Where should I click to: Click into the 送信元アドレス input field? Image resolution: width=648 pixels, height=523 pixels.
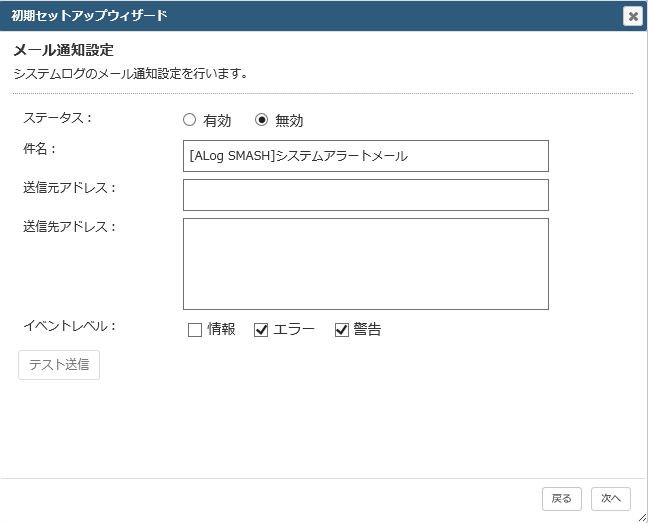(x=366, y=195)
